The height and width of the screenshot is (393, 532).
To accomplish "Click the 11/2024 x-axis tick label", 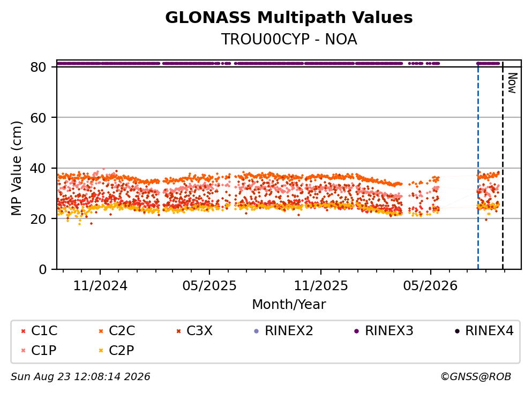I will [100, 286].
